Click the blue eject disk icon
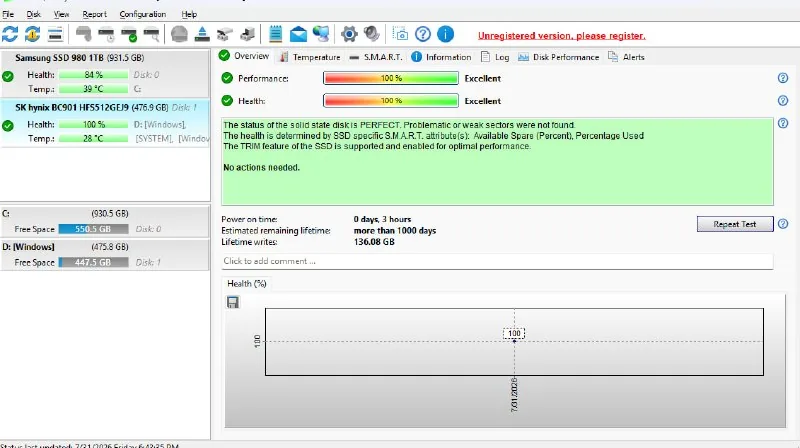Image resolution: width=800 pixels, height=448 pixels. click(x=202, y=34)
